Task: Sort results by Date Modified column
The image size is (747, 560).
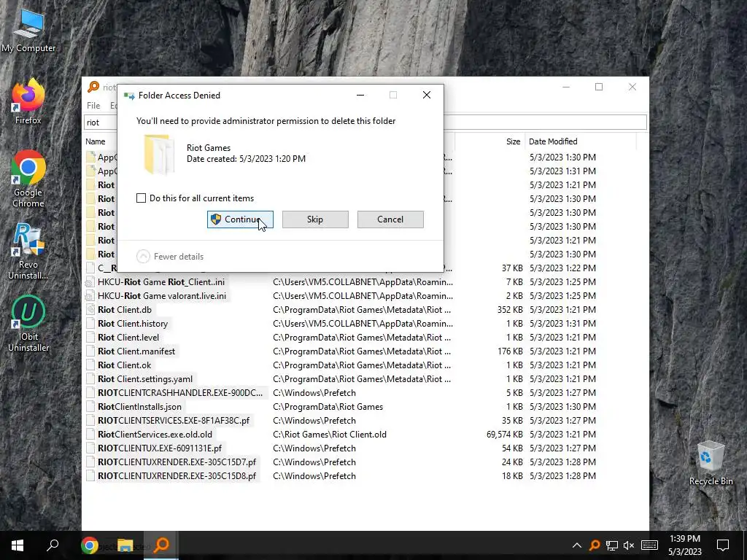Action: [553, 141]
